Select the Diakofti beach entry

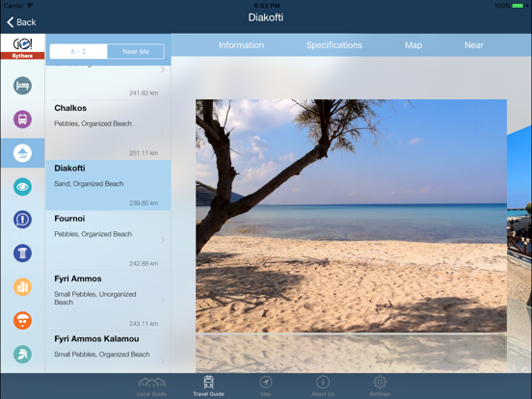[x=108, y=185]
